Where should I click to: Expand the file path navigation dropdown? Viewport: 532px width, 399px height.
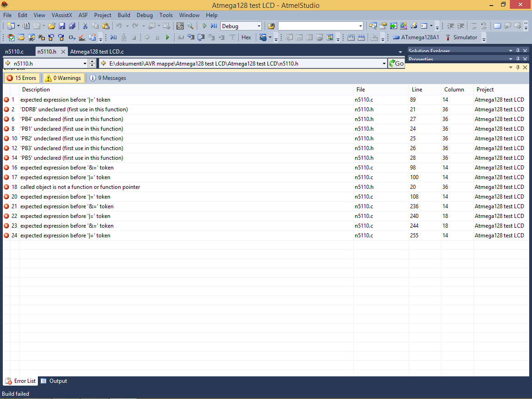(384, 63)
